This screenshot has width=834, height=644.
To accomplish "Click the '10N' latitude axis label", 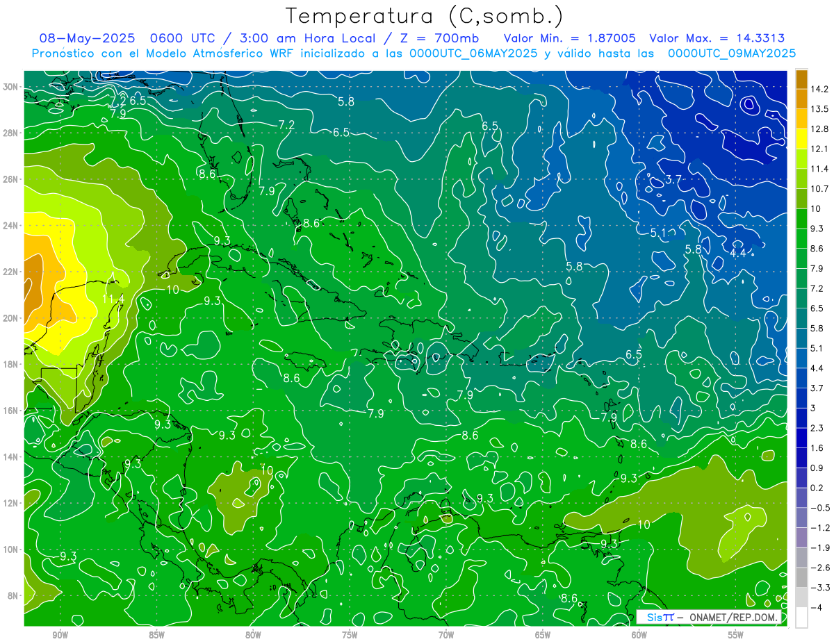I will pyautogui.click(x=10, y=550).
